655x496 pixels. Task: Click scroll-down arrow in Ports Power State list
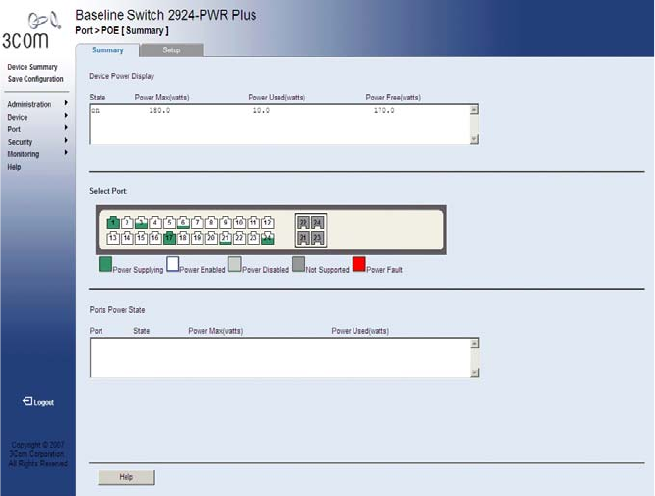[x=475, y=373]
